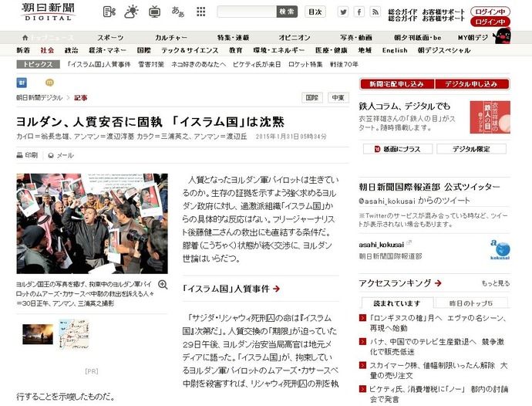Open ranking article 「ロンギヌスの槍」月へ
Image resolution: width=532 pixels, height=406 pixels.
(438, 323)
